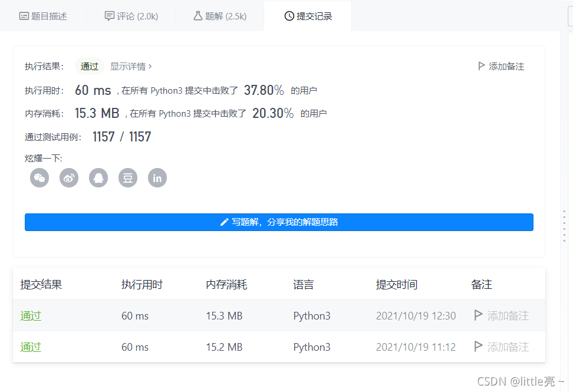Click the flag icon in the first table row

click(x=478, y=315)
